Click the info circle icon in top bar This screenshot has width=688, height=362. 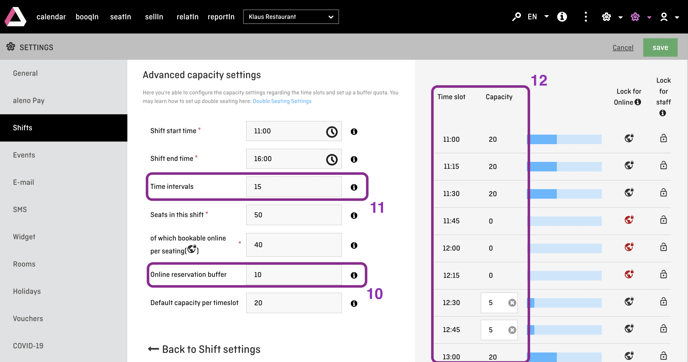pyautogui.click(x=562, y=17)
